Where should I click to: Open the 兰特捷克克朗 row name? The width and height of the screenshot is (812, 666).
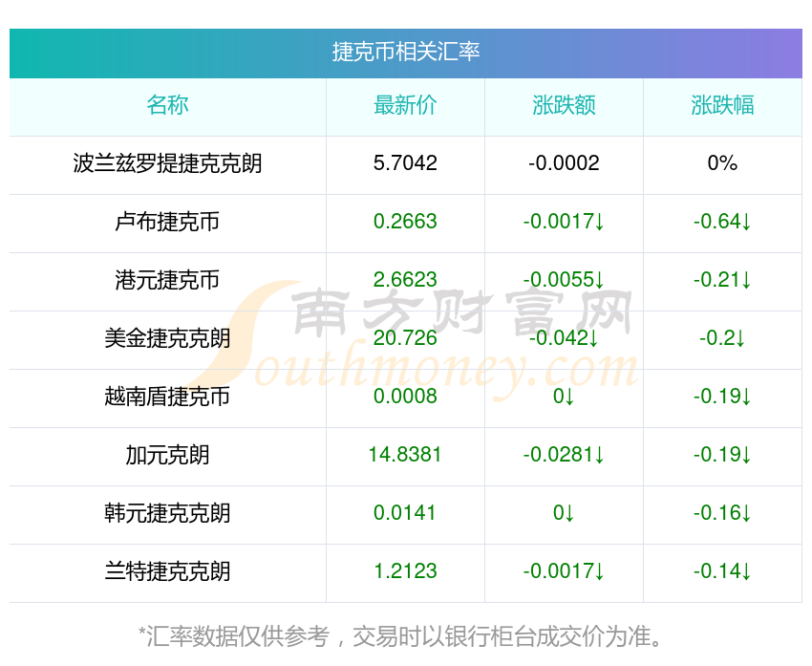167,571
